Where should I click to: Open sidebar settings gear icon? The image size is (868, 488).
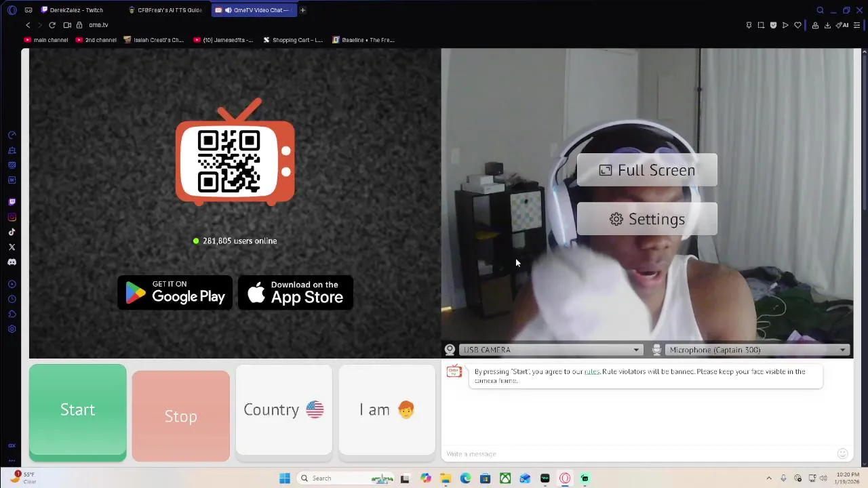[x=12, y=329]
